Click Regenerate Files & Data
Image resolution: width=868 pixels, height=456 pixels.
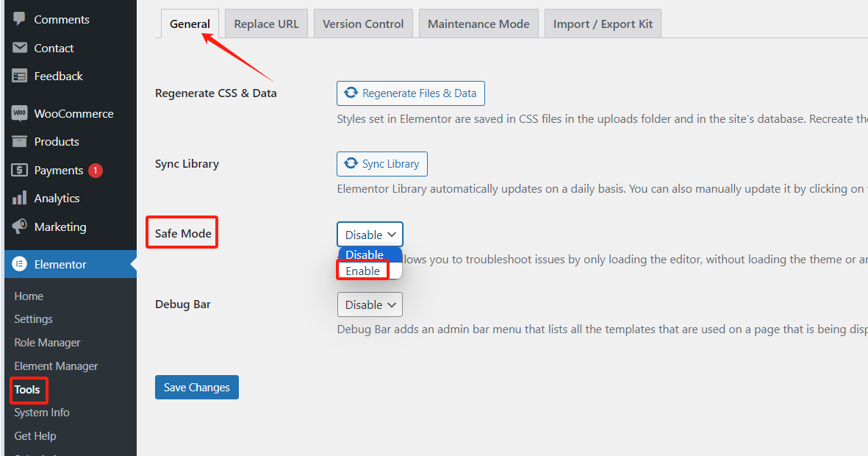click(x=410, y=93)
